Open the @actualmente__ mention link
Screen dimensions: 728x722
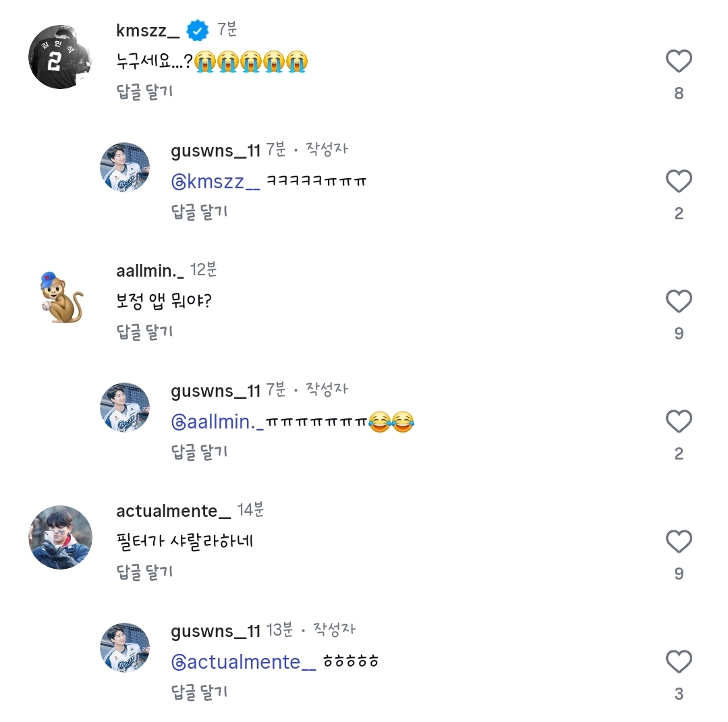244,662
